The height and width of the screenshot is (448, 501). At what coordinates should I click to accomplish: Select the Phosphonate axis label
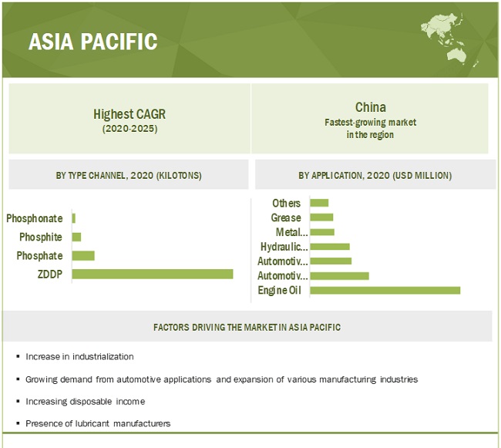(35, 218)
